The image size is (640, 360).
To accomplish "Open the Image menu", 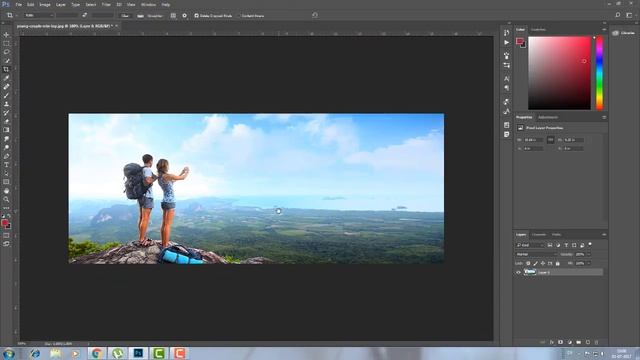I will coord(45,4).
